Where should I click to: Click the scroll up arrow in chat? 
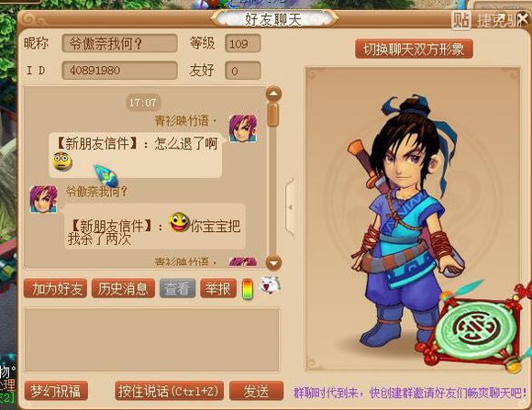(273, 94)
